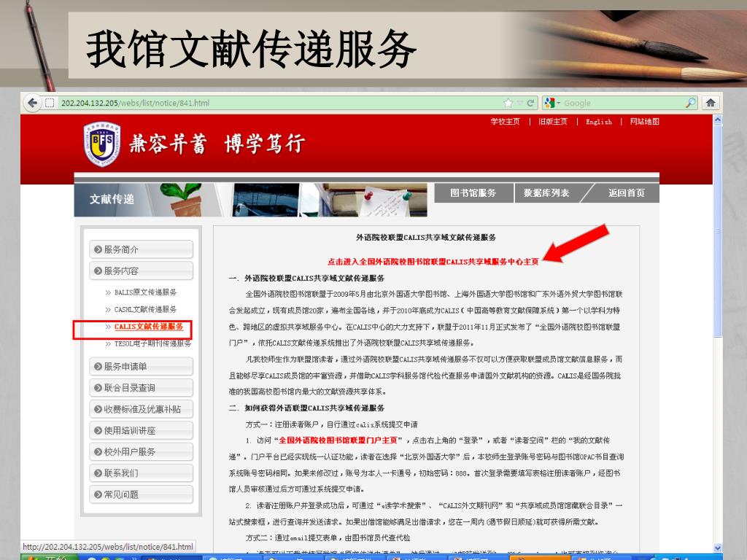The height and width of the screenshot is (560, 747).
Task: Click the vertical scrollbar thumb
Action: [x=718, y=231]
